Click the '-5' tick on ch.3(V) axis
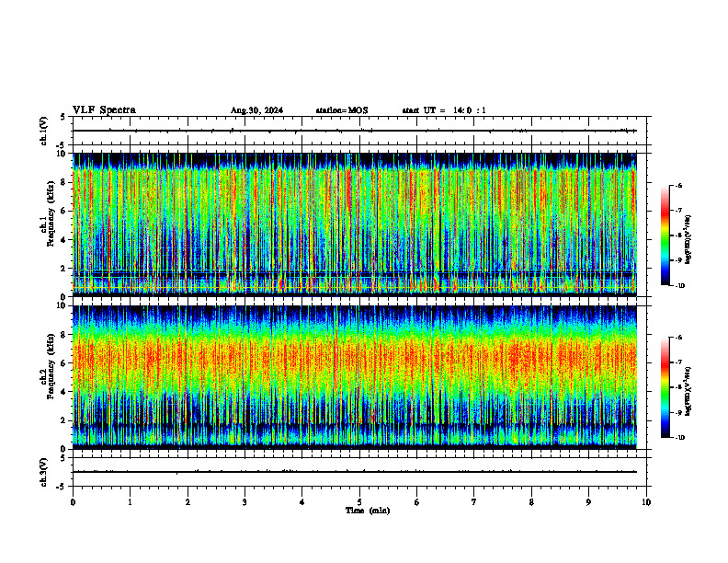 click(x=61, y=487)
